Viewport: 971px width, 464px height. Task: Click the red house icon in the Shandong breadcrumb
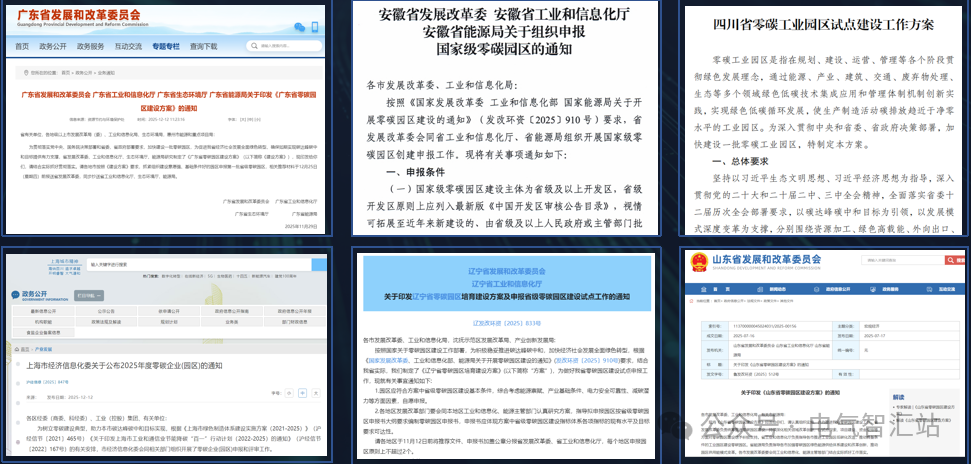click(691, 301)
